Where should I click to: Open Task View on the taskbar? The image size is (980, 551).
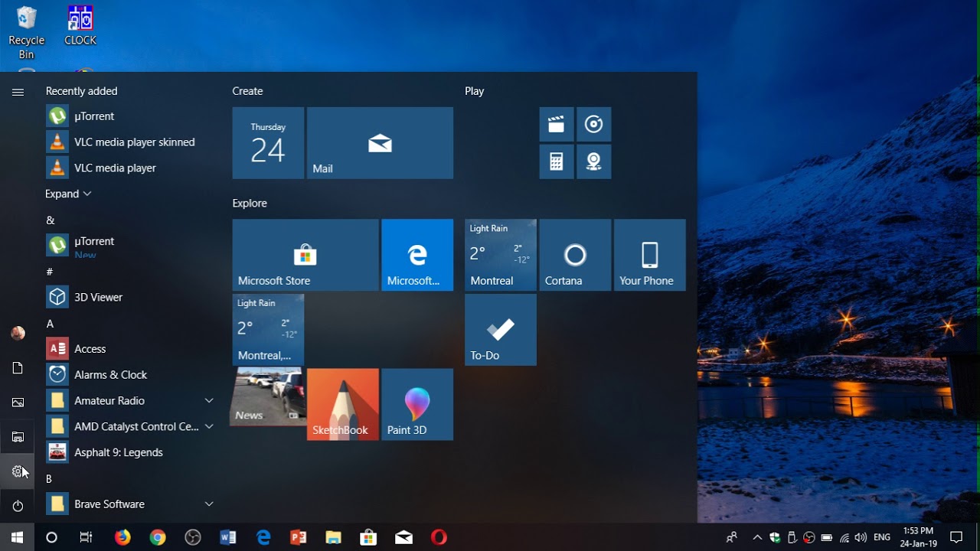point(87,537)
